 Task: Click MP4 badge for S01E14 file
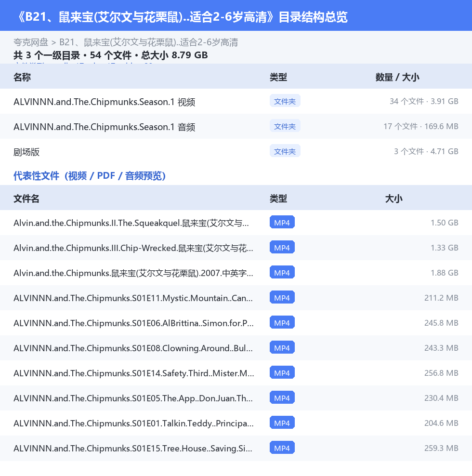pos(282,372)
